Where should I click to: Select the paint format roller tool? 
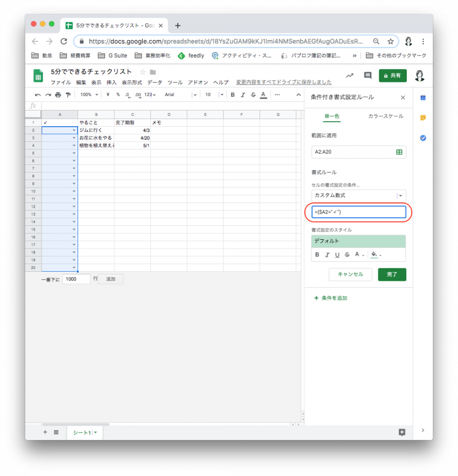click(x=68, y=95)
